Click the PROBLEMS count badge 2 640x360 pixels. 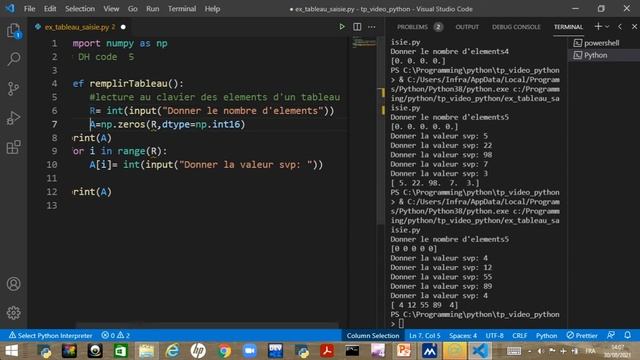point(438,27)
